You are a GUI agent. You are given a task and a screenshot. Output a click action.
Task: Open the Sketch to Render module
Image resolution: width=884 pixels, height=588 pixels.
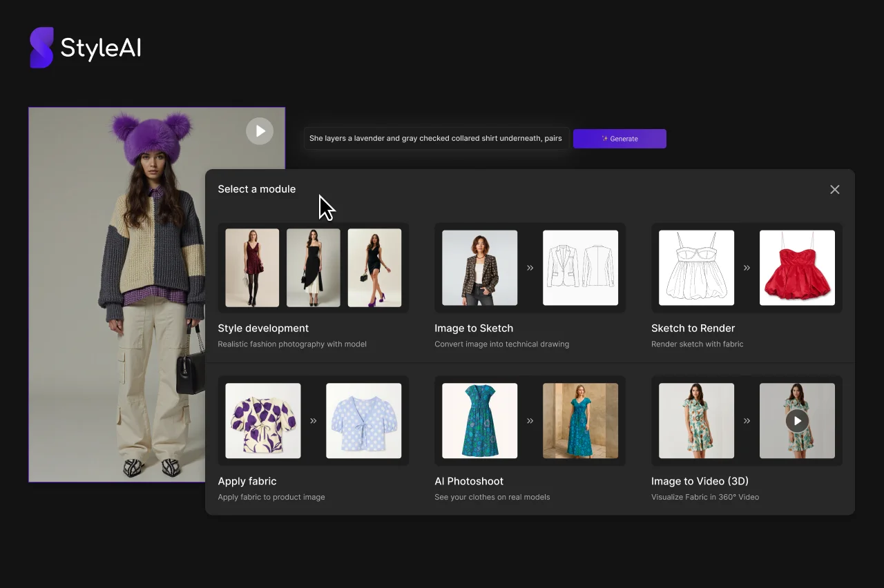pyautogui.click(x=747, y=286)
